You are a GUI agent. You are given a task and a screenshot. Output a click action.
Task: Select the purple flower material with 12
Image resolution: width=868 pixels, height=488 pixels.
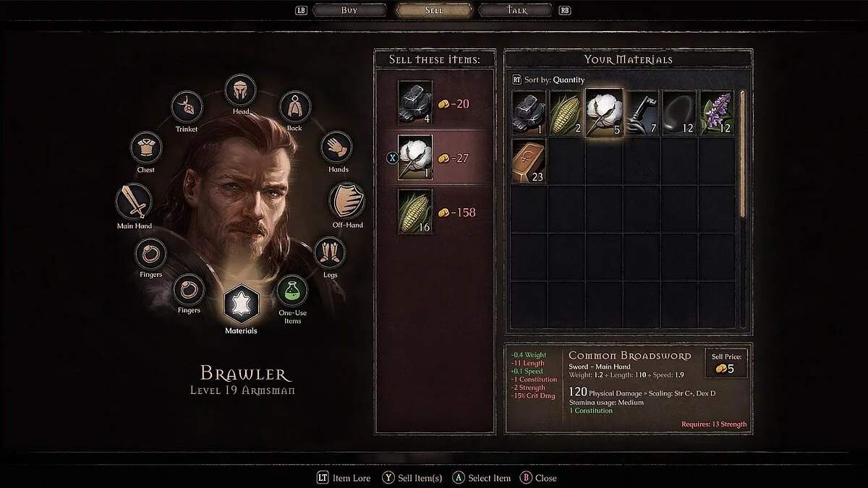pyautogui.click(x=717, y=114)
